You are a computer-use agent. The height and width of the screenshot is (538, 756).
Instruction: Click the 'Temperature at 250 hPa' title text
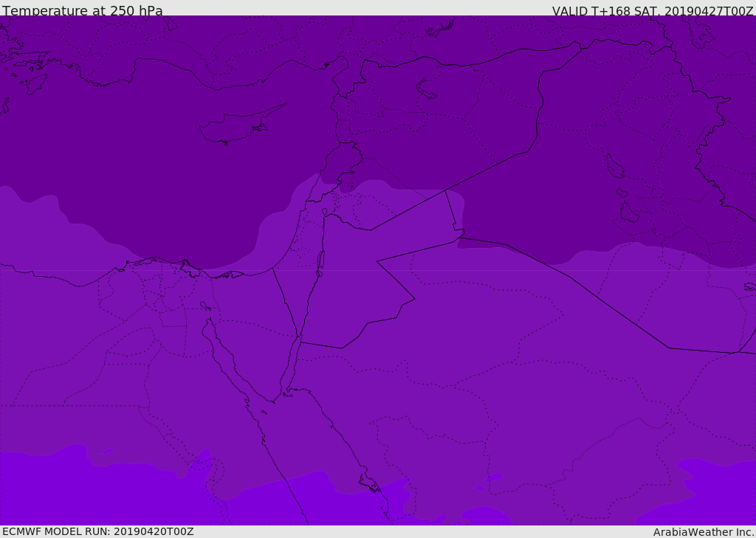pyautogui.click(x=83, y=10)
